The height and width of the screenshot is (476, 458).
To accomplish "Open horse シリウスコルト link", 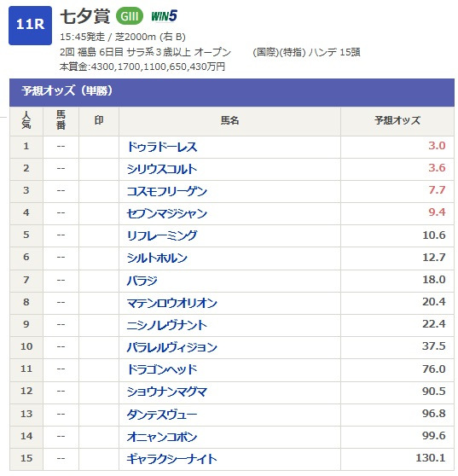I will click(162, 169).
